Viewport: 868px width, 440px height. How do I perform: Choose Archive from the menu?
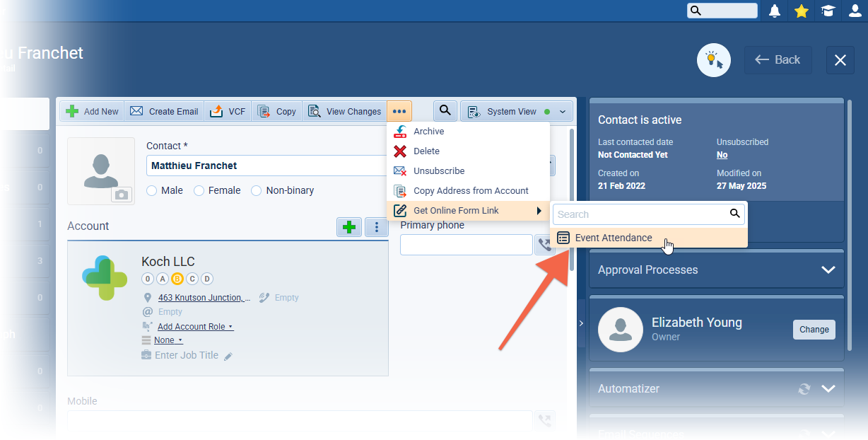[x=428, y=132]
